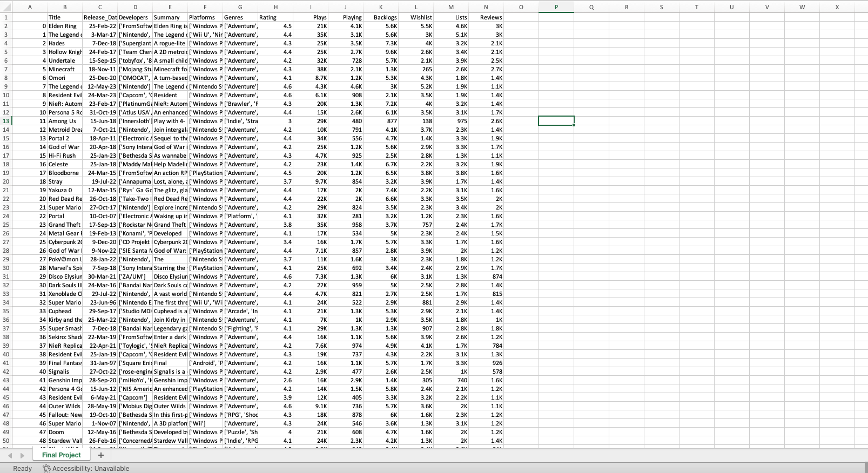Select the Outer Wilds title cell
Viewport: 868px width, 473px height.
pyautogui.click(x=65, y=406)
